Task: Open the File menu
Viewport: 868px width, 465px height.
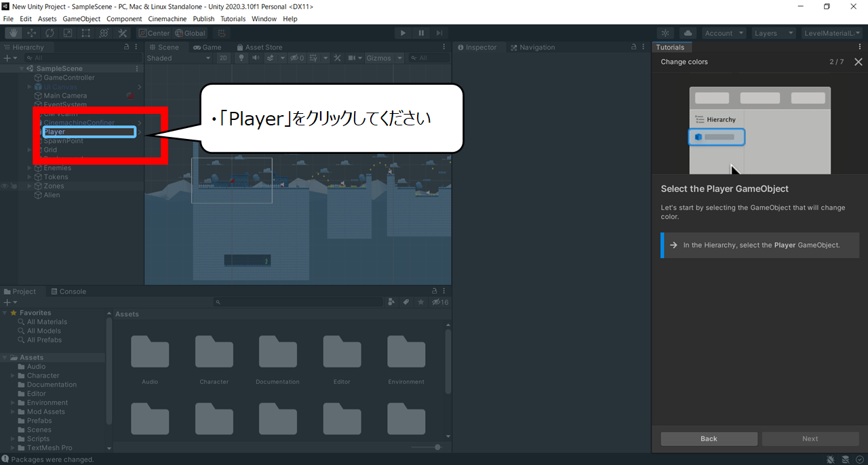Action: point(8,19)
